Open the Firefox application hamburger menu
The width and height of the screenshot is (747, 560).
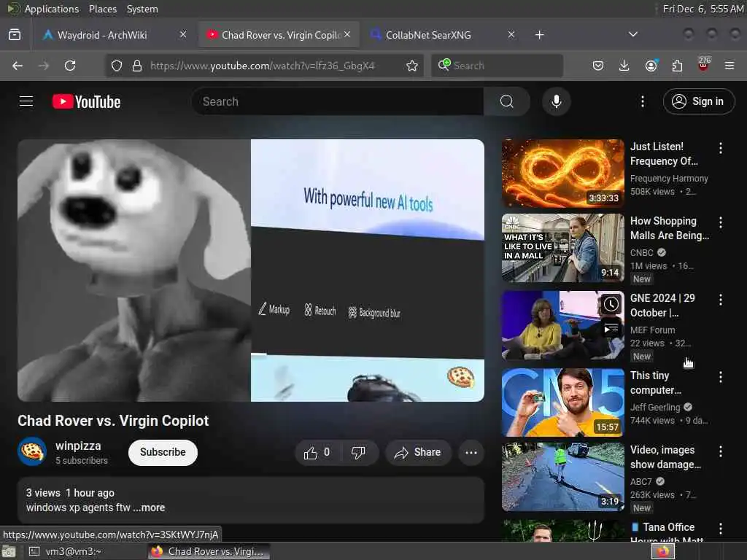[729, 66]
